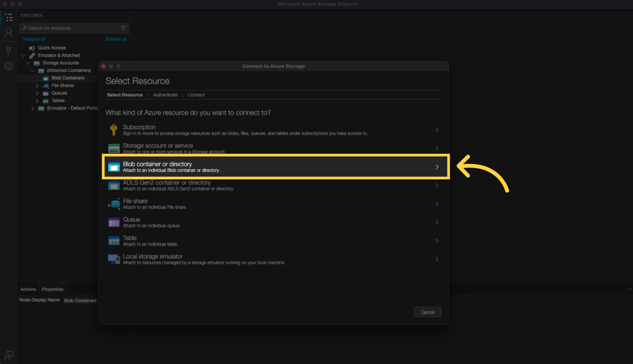Click the Queue icon in dialog
The width and height of the screenshot is (633, 364).
114,222
